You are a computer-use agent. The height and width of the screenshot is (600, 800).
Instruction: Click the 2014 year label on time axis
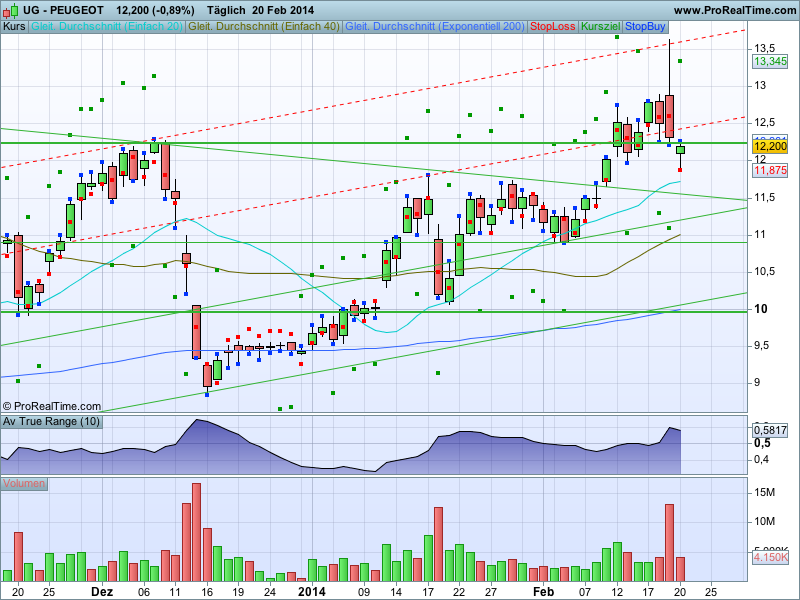311,592
